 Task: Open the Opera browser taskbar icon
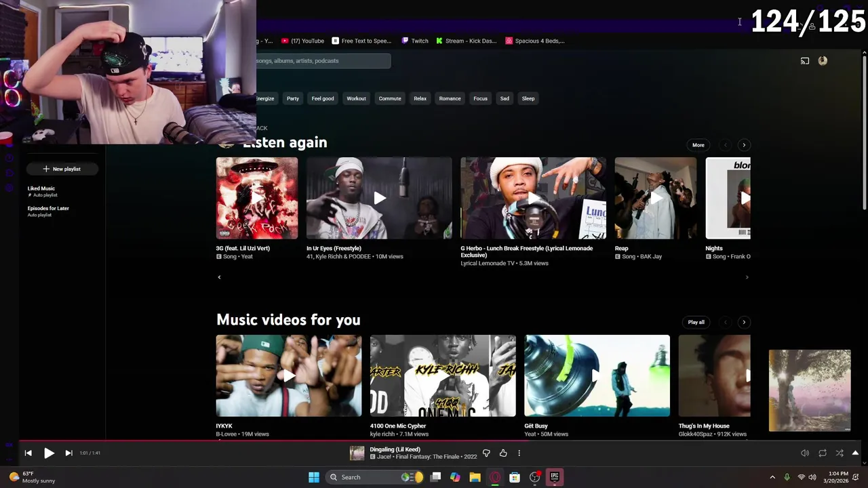pyautogui.click(x=495, y=477)
